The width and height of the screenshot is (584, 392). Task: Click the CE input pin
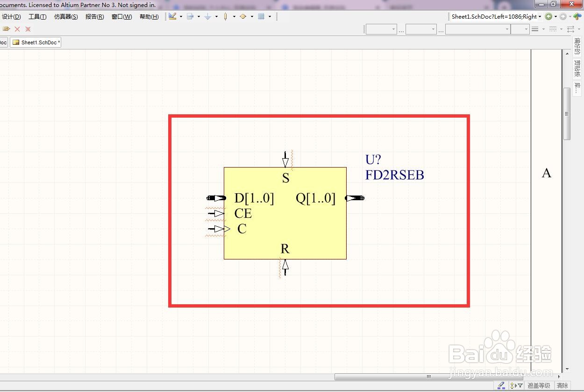coord(216,213)
